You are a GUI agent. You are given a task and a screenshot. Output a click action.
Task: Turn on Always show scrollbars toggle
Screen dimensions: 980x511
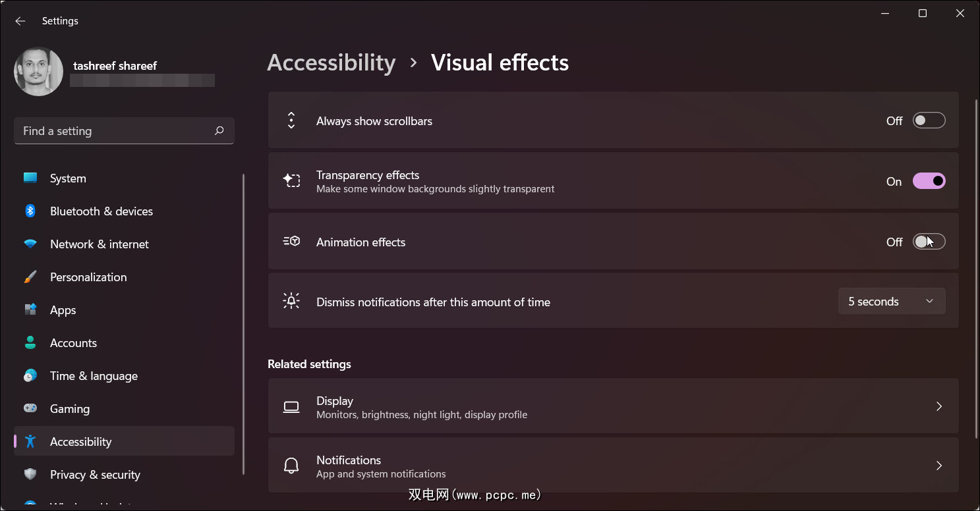click(x=929, y=121)
